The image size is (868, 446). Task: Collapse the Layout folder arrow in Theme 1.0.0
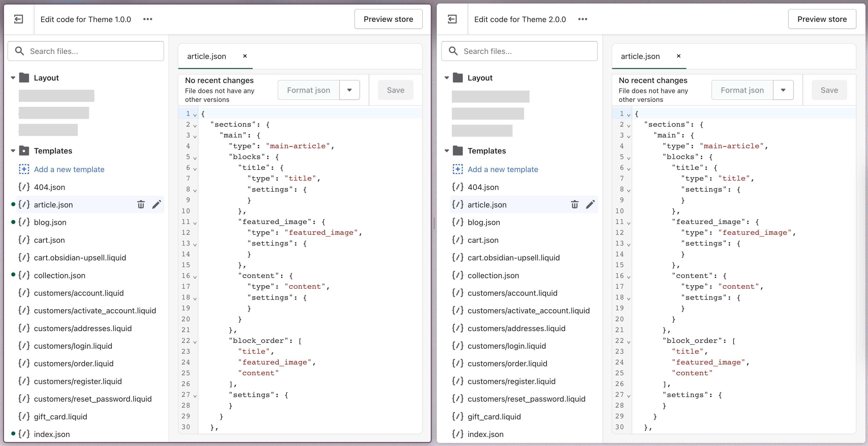point(13,78)
